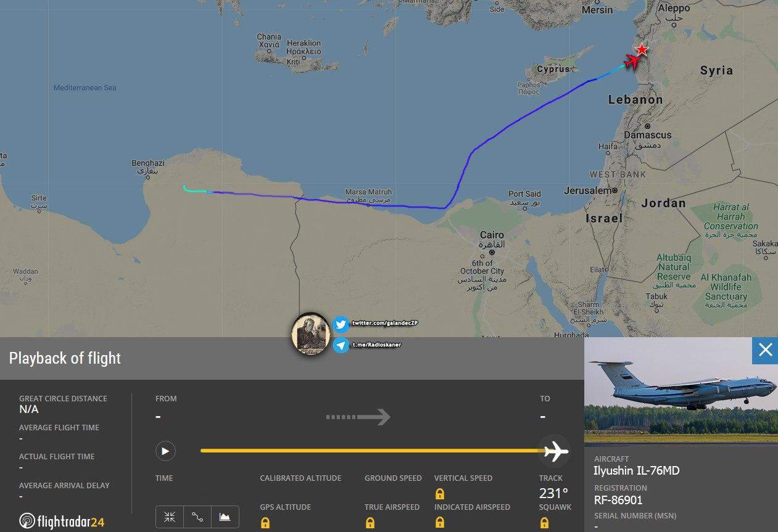Image resolution: width=778 pixels, height=532 pixels.
Task: Select the red aircraft icon near Syria
Action: click(x=632, y=61)
